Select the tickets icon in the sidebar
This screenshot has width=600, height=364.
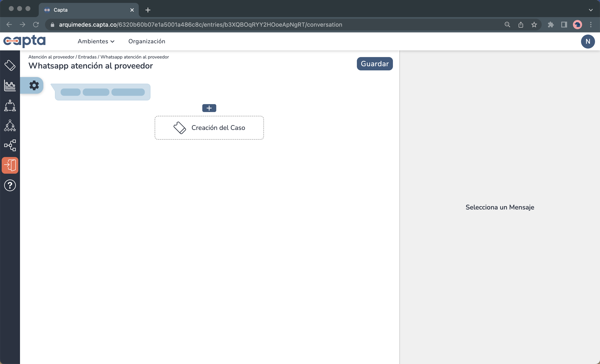pyautogui.click(x=10, y=65)
